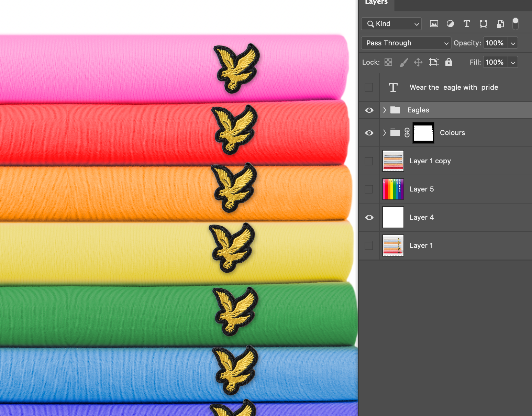Select the Eagles group name
This screenshot has width=532, height=416.
(418, 110)
